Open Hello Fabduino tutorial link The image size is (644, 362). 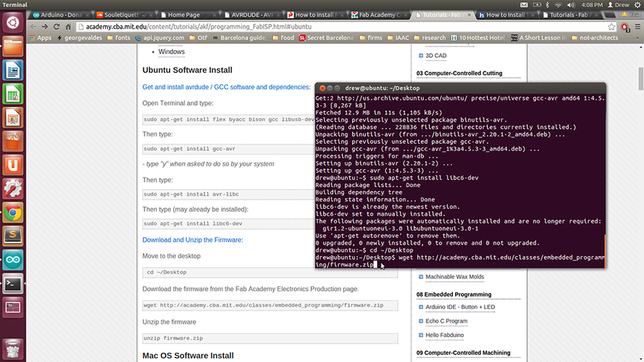[x=444, y=335]
